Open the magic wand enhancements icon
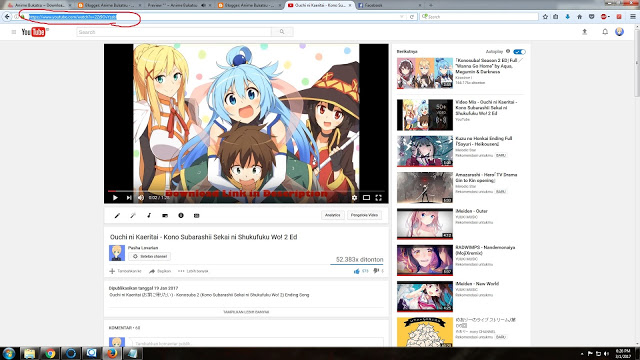Image resolution: width=640 pixels, height=360 pixels. (133, 216)
